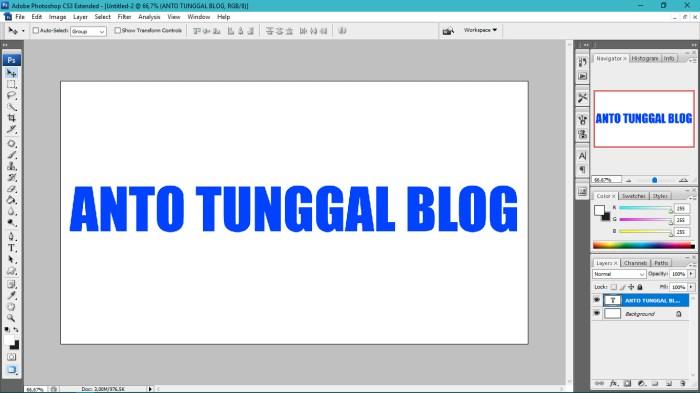Viewport: 700px width, 393px height.
Task: Toggle lock image pixels brush icon
Action: coord(623,287)
